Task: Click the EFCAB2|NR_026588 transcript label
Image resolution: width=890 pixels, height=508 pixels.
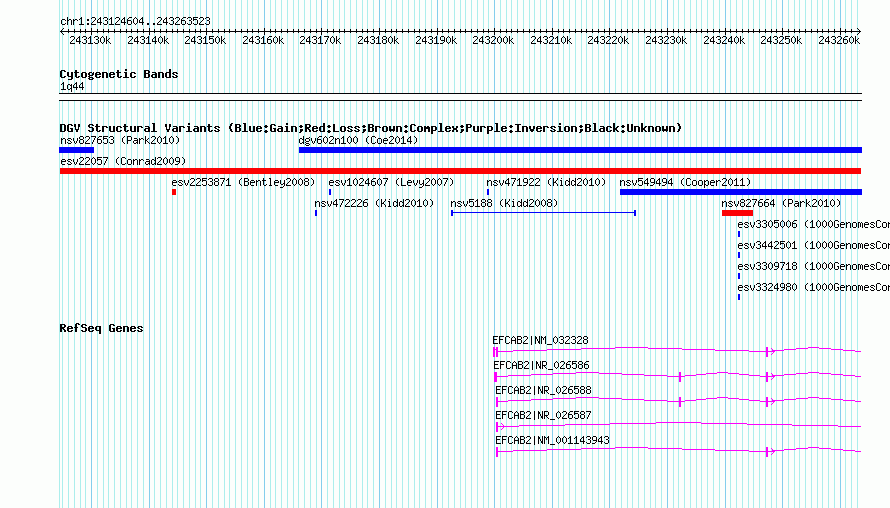Action: click(543, 391)
